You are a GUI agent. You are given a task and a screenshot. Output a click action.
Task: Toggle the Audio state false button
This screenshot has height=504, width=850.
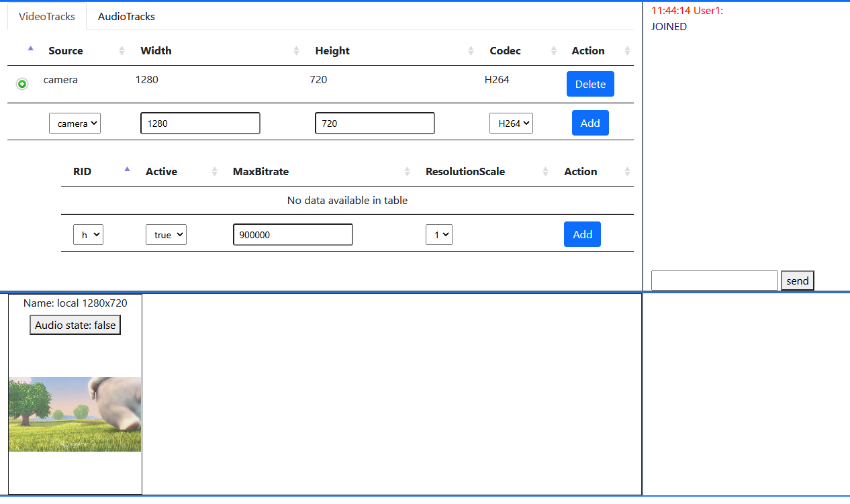point(75,325)
